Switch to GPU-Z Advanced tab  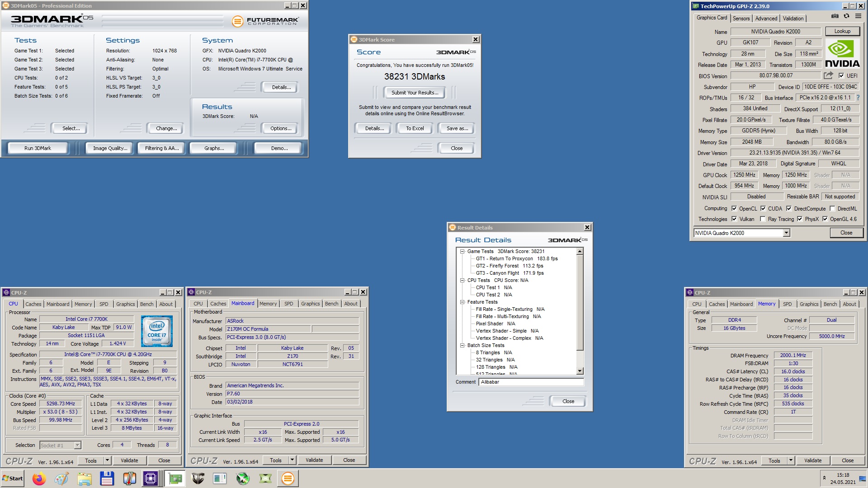coord(766,19)
